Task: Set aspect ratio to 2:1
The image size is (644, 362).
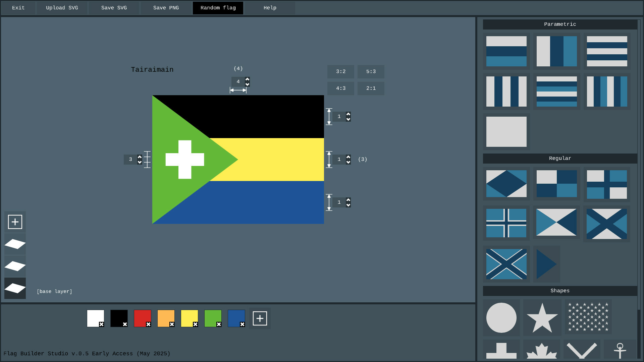Action: (x=371, y=88)
